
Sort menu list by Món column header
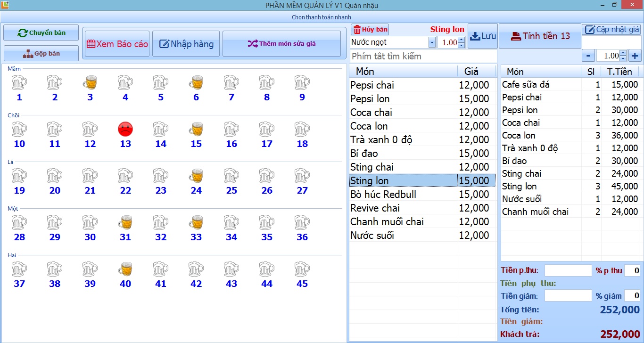point(404,71)
